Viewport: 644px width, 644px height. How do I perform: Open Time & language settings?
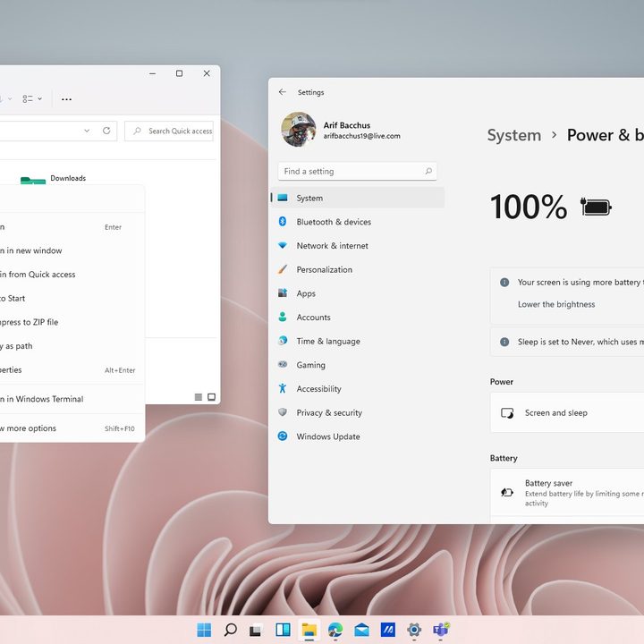[357, 341]
